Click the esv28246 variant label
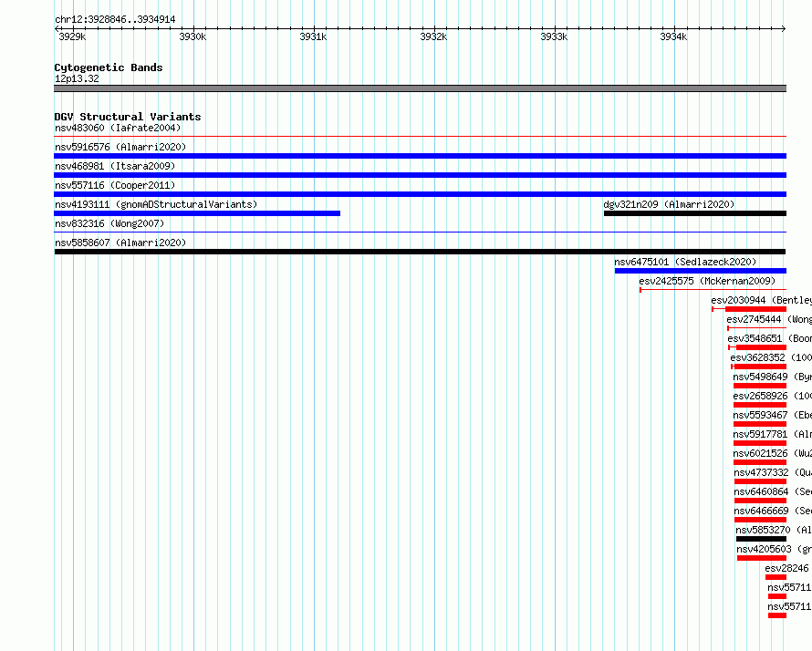This screenshot has width=812, height=651. tap(787, 568)
